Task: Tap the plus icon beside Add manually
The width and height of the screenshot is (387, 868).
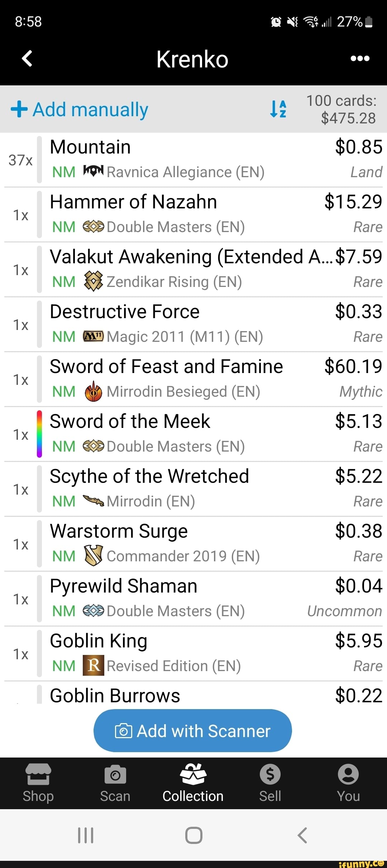Action: coord(19,109)
